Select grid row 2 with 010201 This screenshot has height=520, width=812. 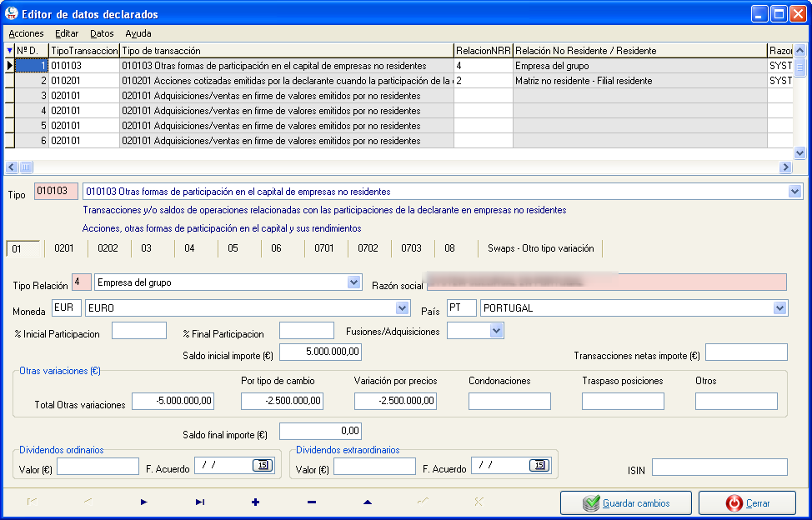[x=398, y=81]
